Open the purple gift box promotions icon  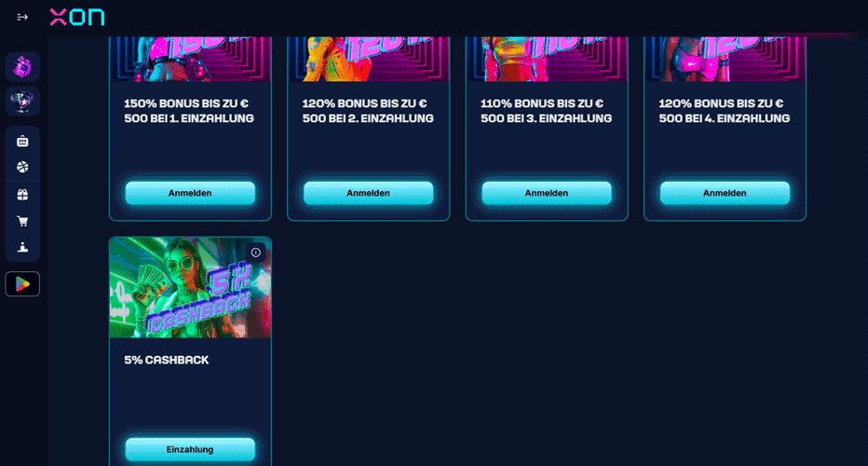(22, 66)
